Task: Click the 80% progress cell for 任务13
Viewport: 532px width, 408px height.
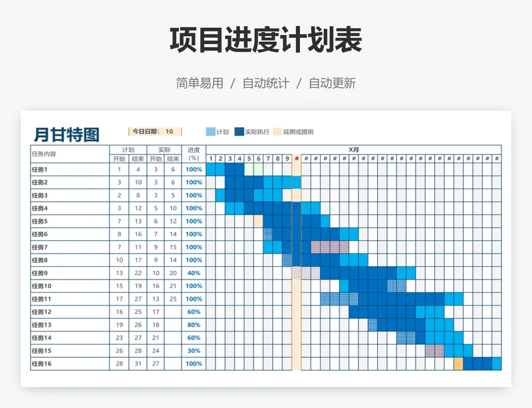Action: [x=194, y=325]
